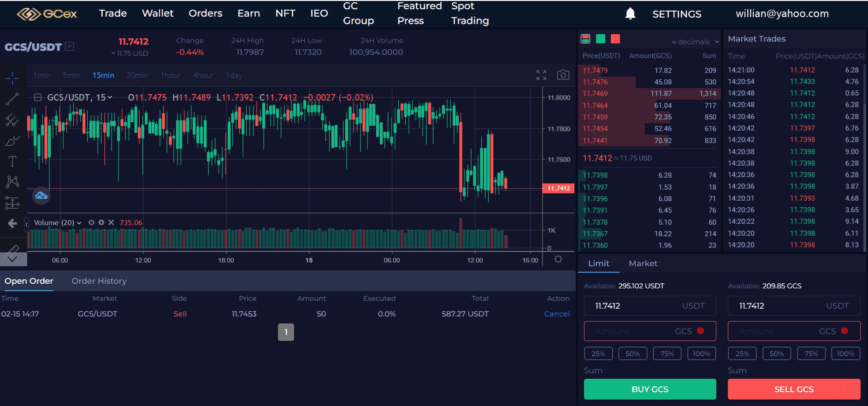This screenshot has width=868, height=406.
Task: Select the Limit order tab
Action: click(598, 263)
